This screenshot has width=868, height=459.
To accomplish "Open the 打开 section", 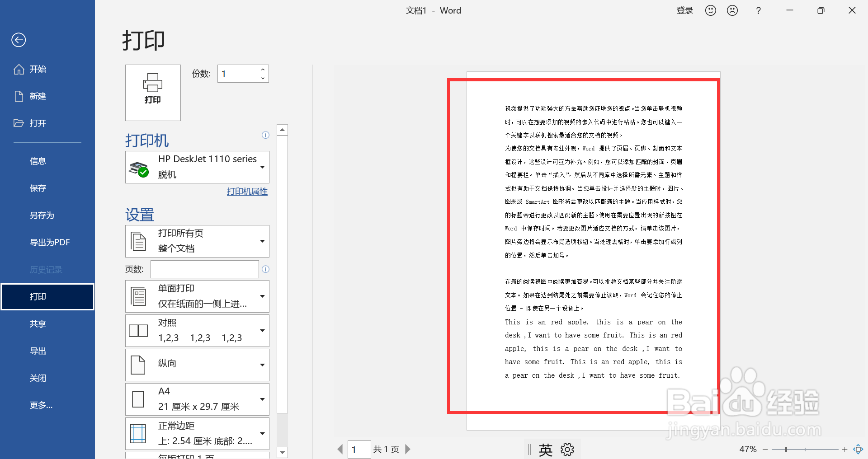I will click(30, 123).
